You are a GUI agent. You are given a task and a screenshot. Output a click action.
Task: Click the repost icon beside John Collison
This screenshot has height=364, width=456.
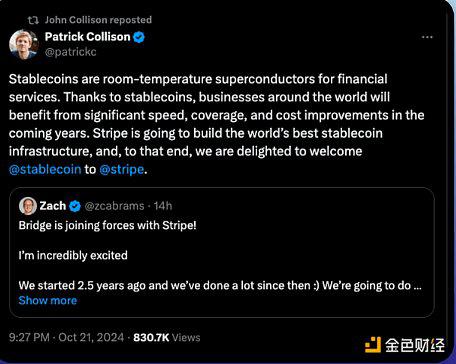click(33, 20)
